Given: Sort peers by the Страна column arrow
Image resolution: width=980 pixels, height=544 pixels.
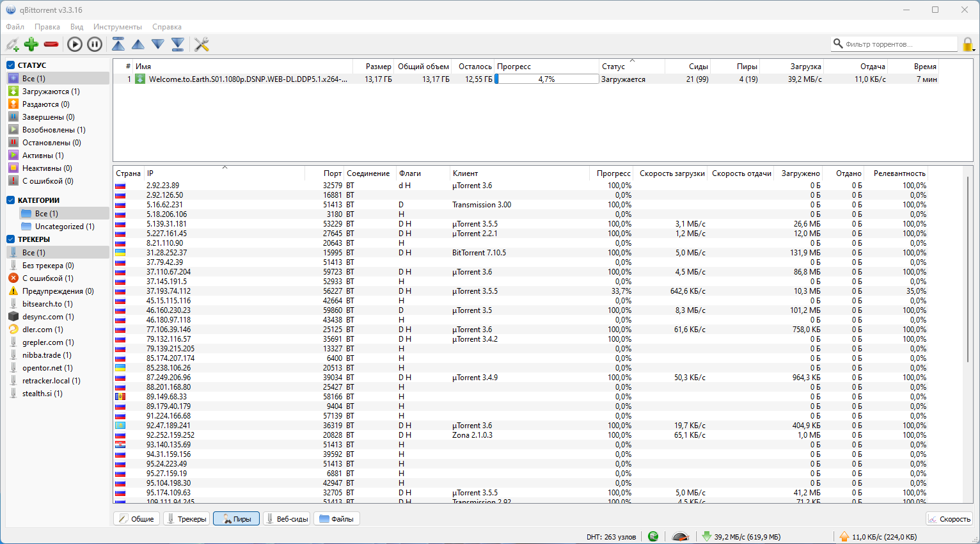Looking at the screenshot, I should coord(128,173).
